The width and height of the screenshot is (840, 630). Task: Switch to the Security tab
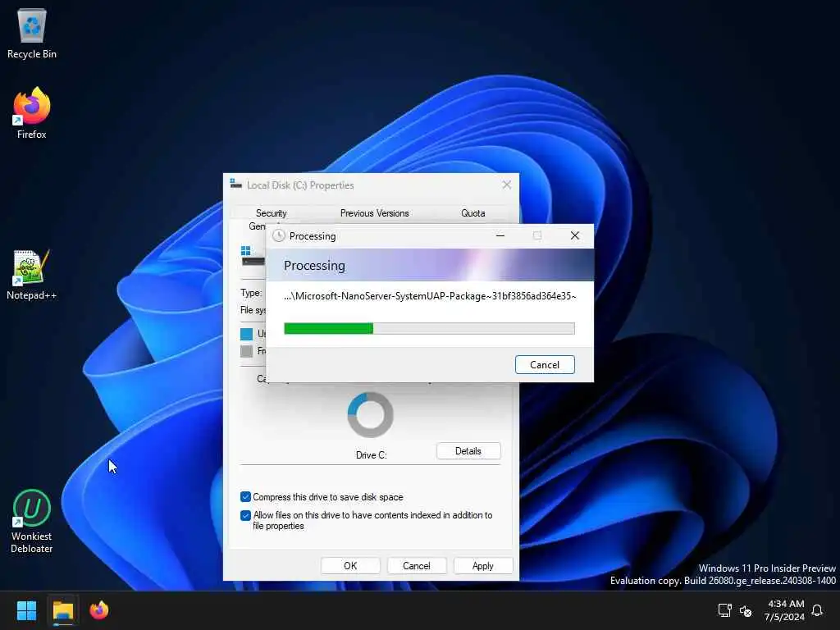[x=271, y=213]
